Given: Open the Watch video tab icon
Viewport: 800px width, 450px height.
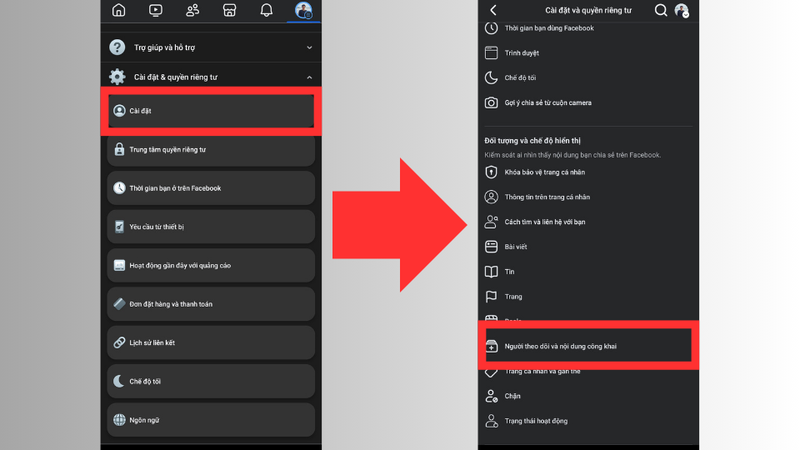Looking at the screenshot, I should point(156,10).
